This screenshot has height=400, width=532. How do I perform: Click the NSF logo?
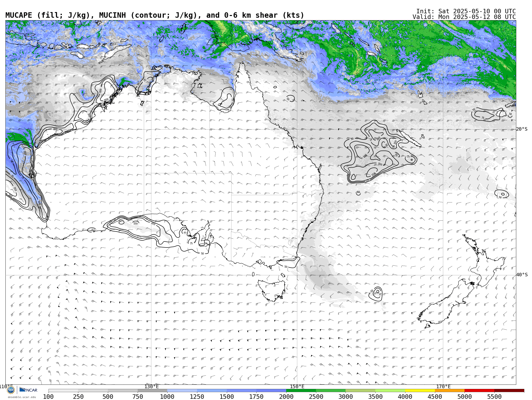(11, 390)
